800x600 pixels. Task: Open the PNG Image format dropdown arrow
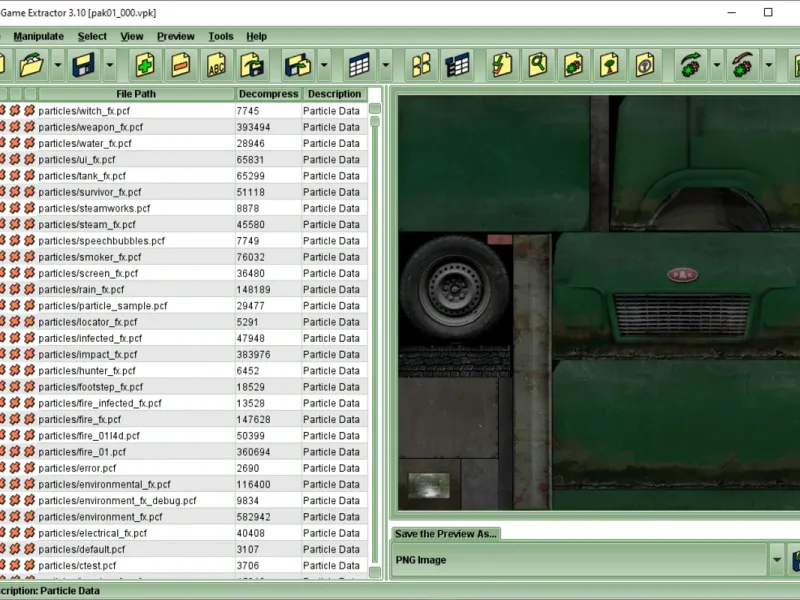point(777,560)
